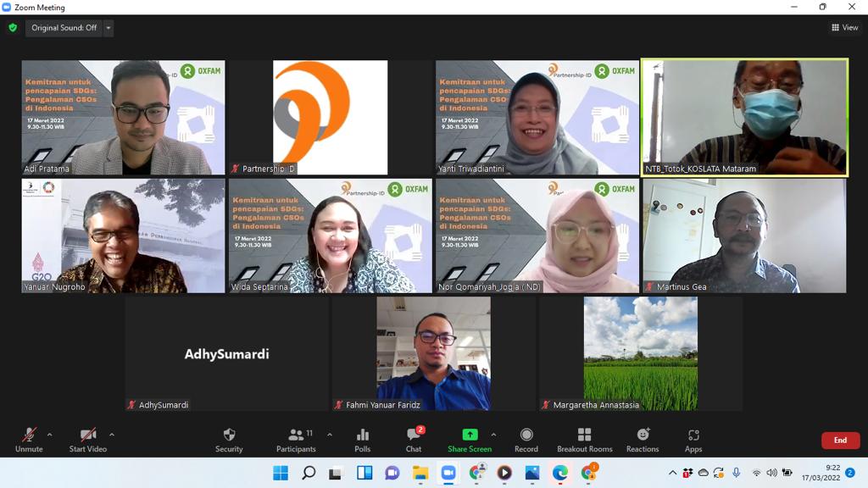Expand audio options next to Unmute
Screen dimensions: 868x488
[x=49, y=435]
